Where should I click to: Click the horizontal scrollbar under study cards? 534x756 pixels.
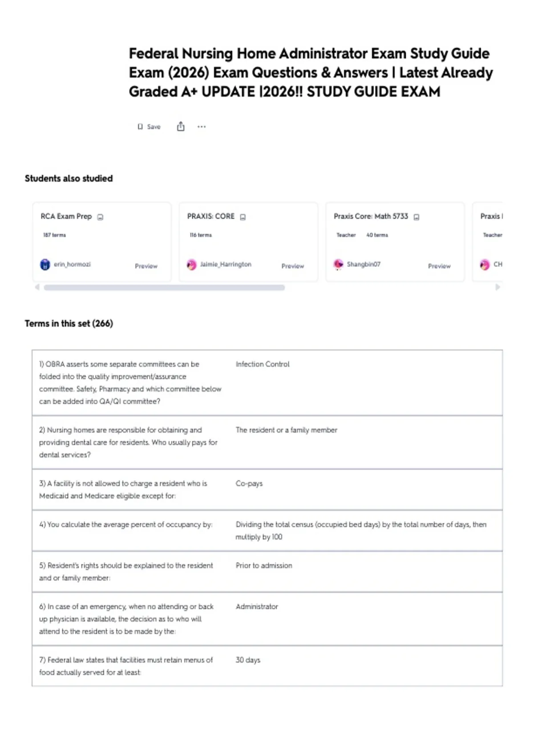pyautogui.click(x=164, y=287)
